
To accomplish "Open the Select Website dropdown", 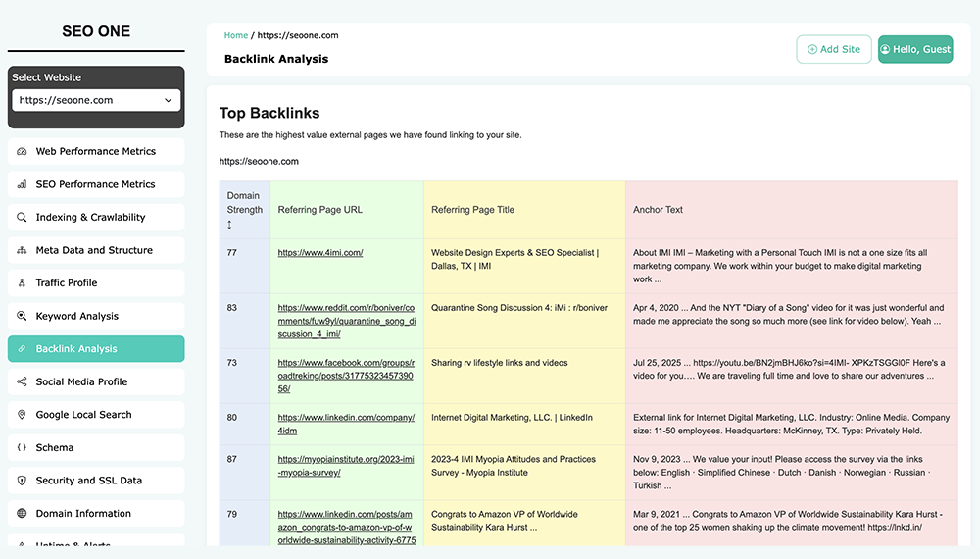I will click(96, 100).
